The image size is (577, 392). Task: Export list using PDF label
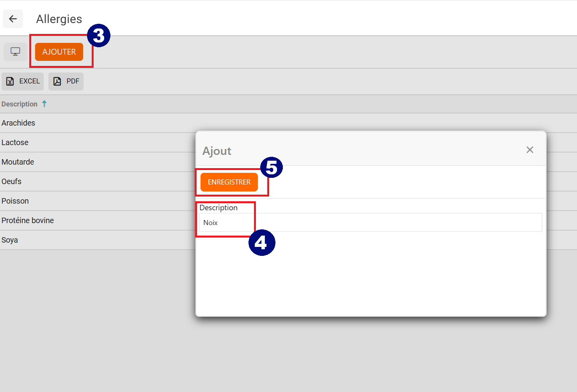tap(73, 81)
